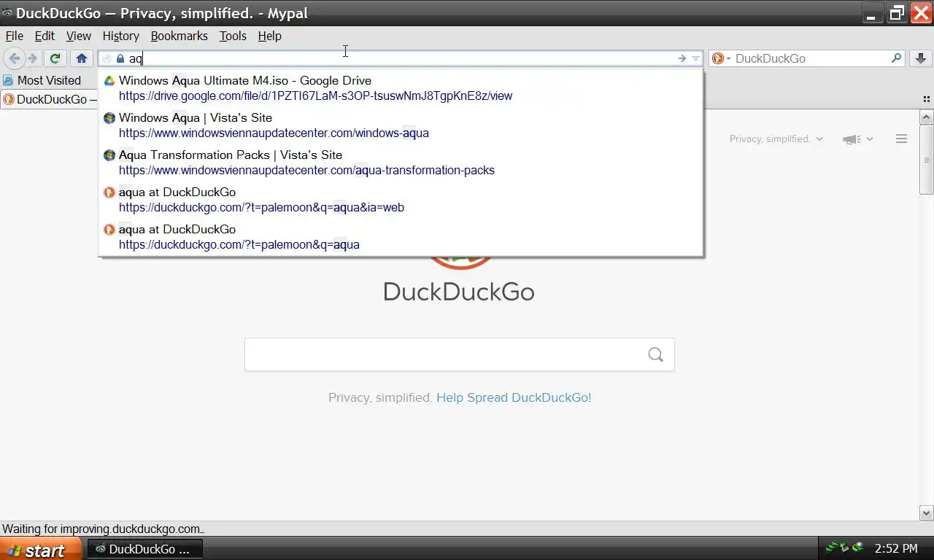
Task: Click the DuckDuckGo taskbar button
Action: pos(144,549)
